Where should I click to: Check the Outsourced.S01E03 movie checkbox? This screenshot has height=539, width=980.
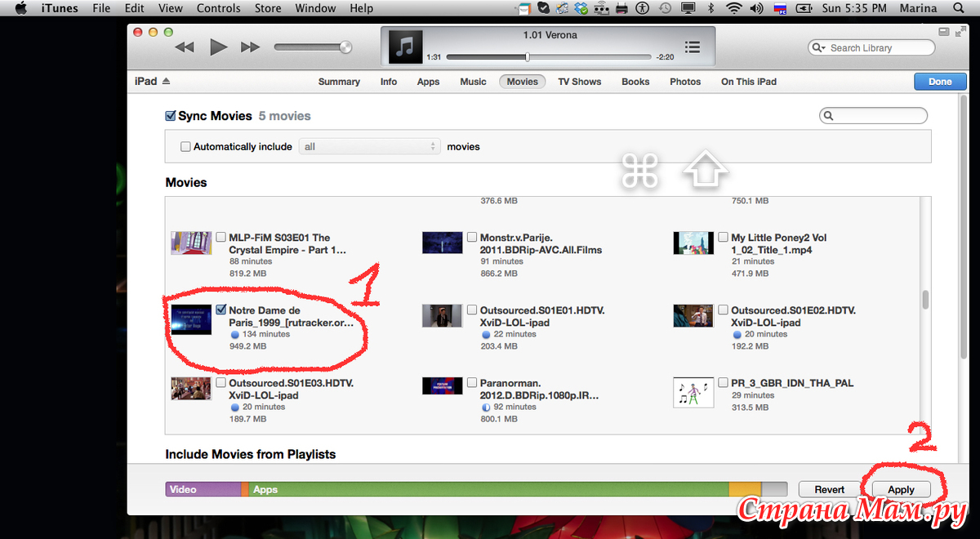221,383
